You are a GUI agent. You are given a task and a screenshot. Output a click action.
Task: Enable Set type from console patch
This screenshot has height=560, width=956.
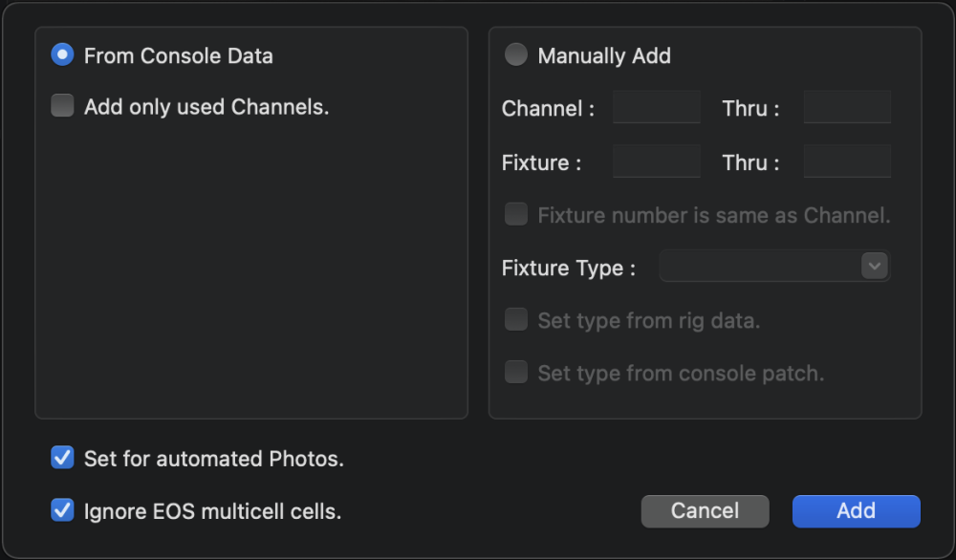click(515, 372)
